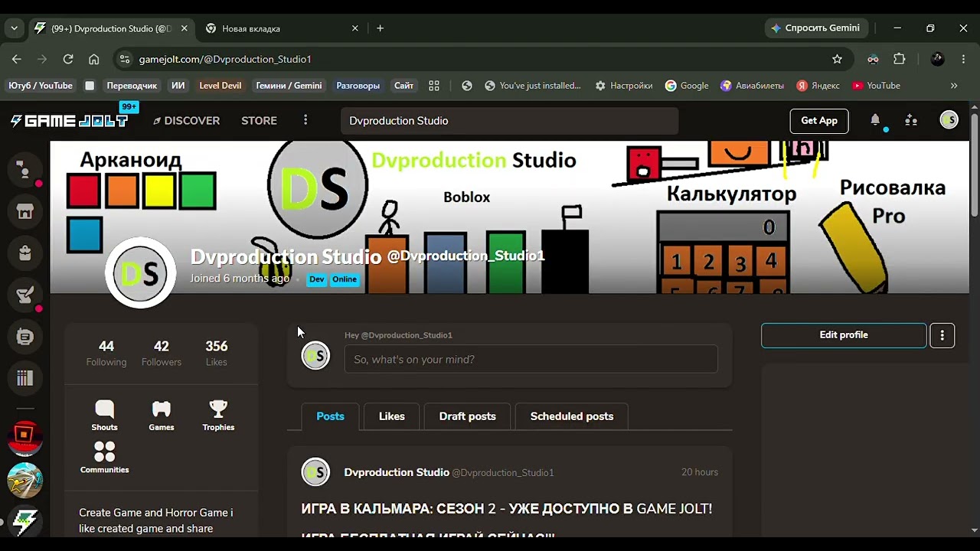Open the Яндекс bookmark

pos(818,86)
